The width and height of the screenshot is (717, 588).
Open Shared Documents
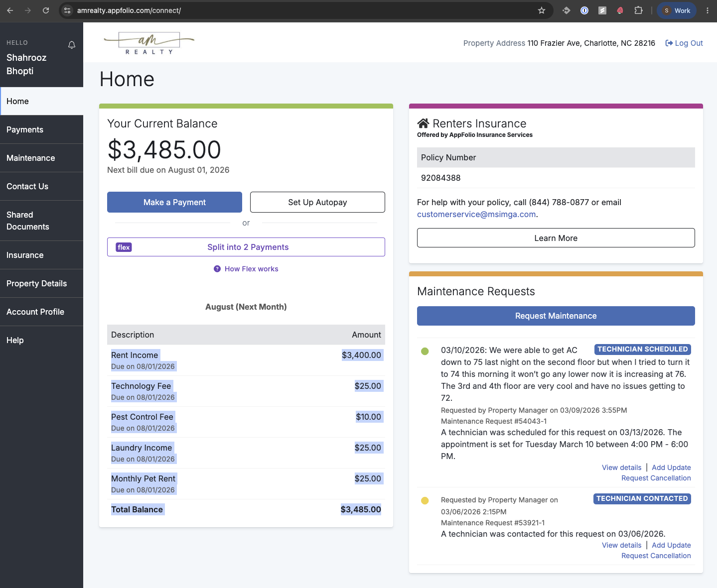[42, 221]
